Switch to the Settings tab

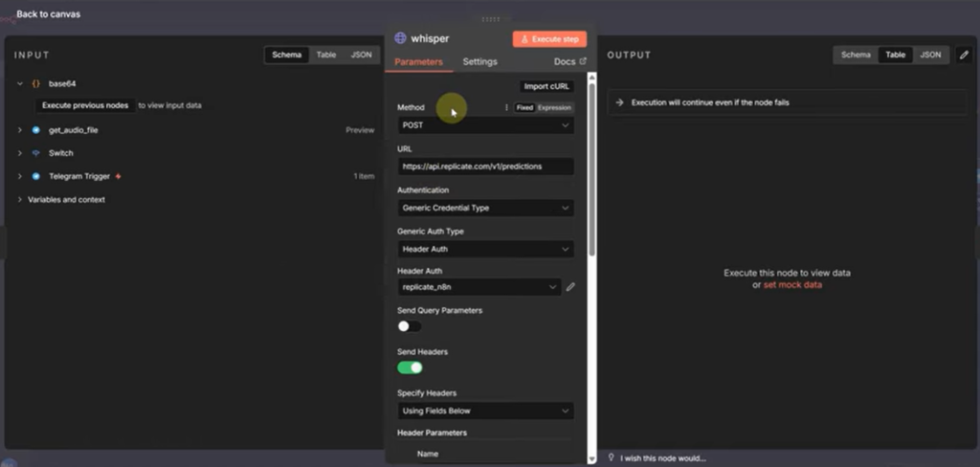[x=479, y=62]
